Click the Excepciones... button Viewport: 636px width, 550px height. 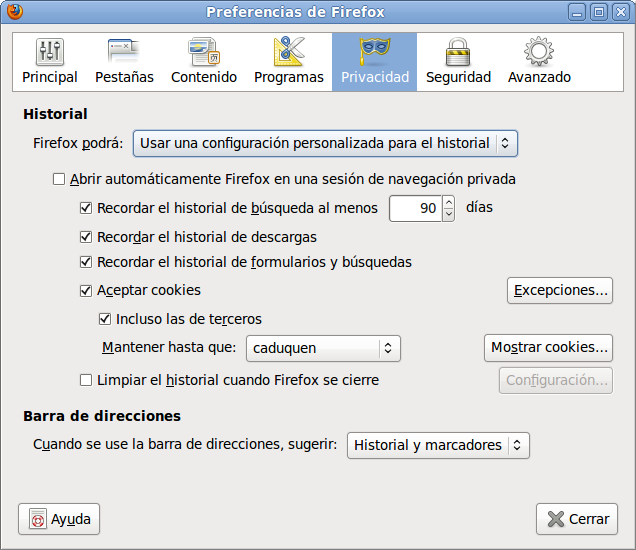click(560, 290)
